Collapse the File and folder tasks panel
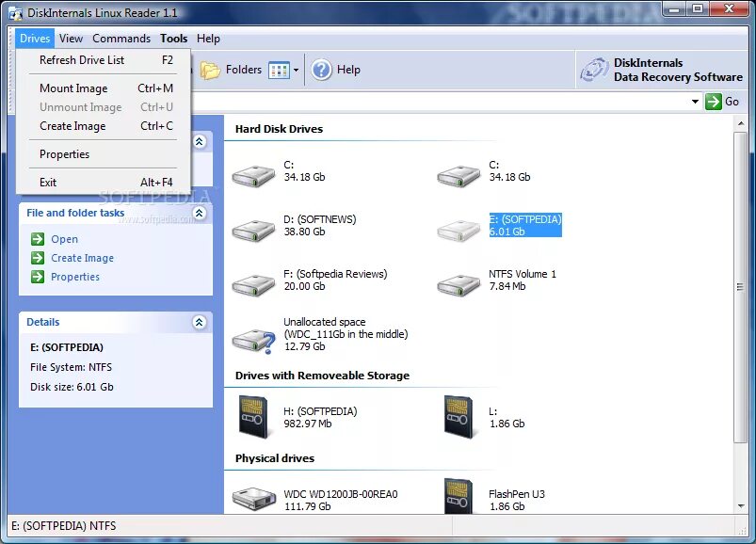The height and width of the screenshot is (544, 756). click(200, 213)
